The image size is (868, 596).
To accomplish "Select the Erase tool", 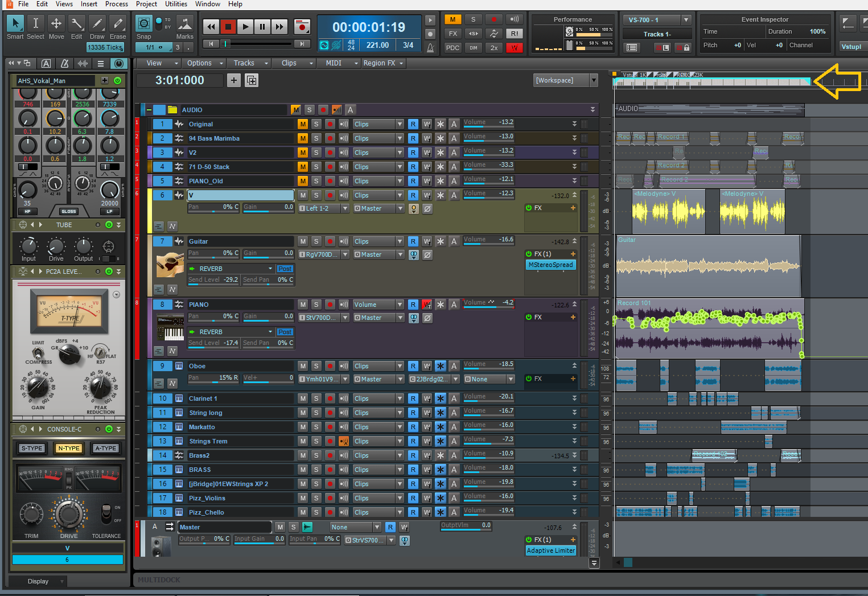I will point(118,24).
